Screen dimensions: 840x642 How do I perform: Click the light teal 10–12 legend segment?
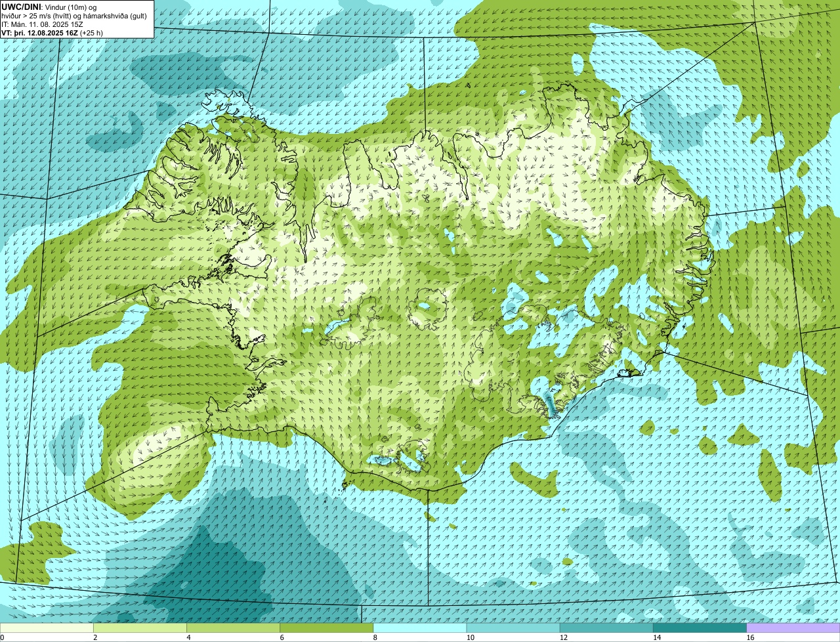point(513,628)
